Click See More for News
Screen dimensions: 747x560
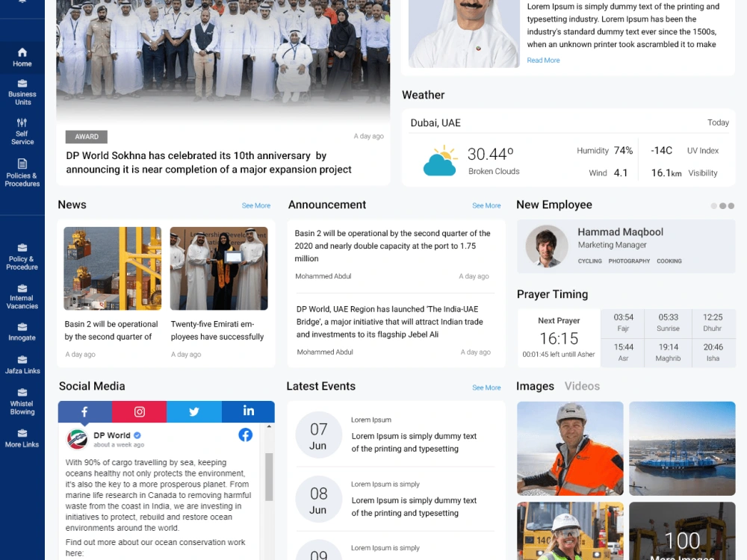pyautogui.click(x=255, y=206)
